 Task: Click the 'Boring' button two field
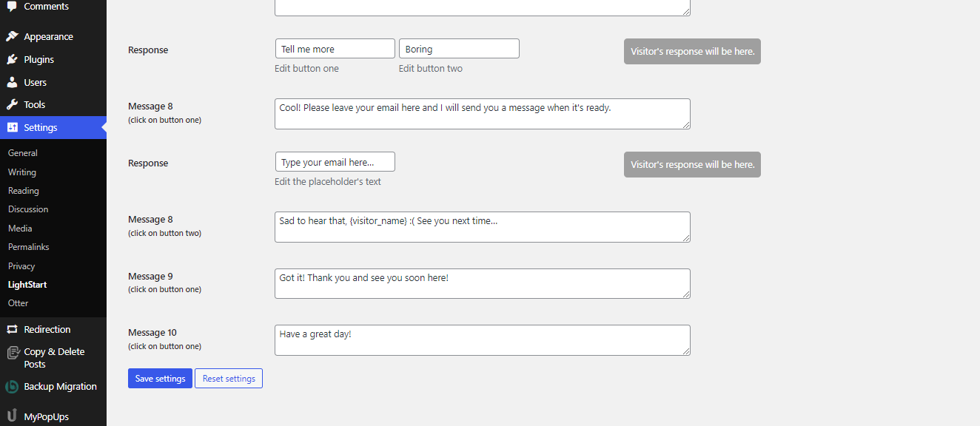459,49
